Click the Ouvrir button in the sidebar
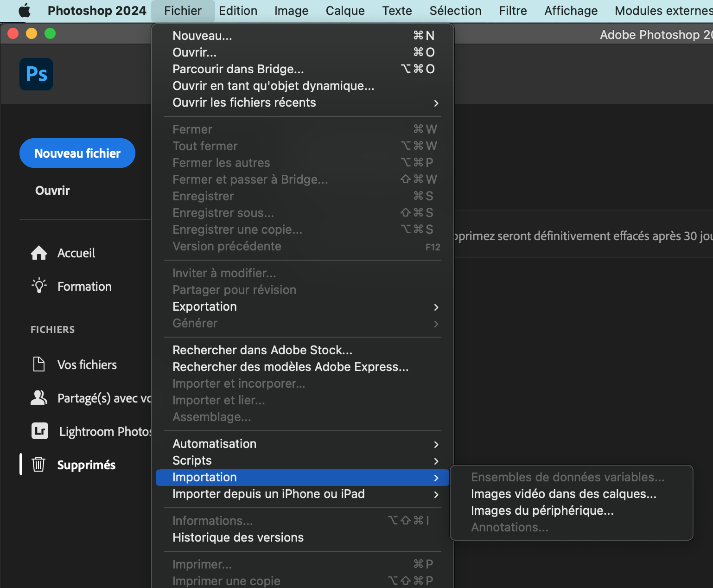 pyautogui.click(x=52, y=191)
